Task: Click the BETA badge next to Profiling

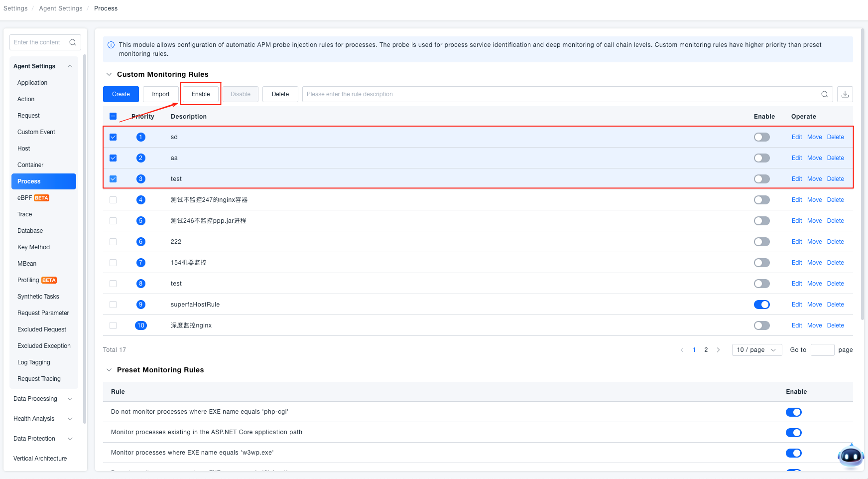Action: (x=49, y=280)
